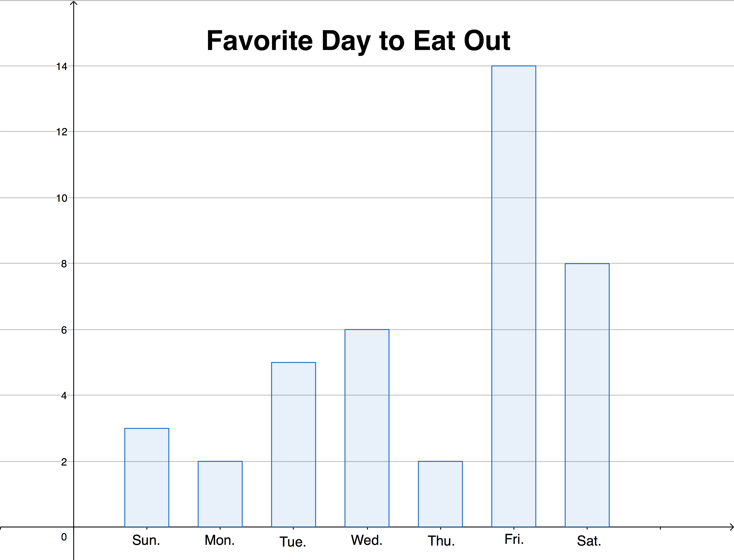Select the Wed. axis label
Image resolution: width=734 pixels, height=560 pixels.
tap(367, 540)
